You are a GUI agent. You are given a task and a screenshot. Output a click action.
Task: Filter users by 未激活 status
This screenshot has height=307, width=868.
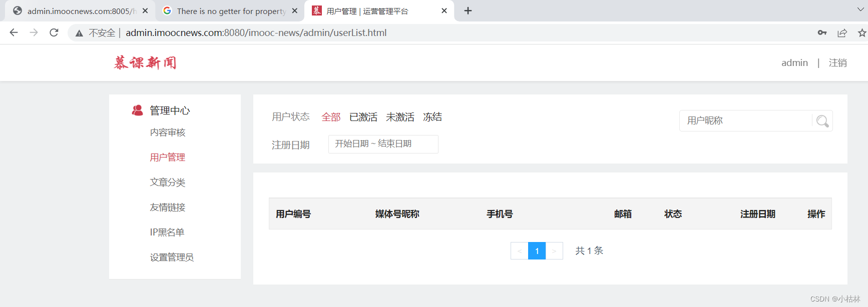coord(400,117)
